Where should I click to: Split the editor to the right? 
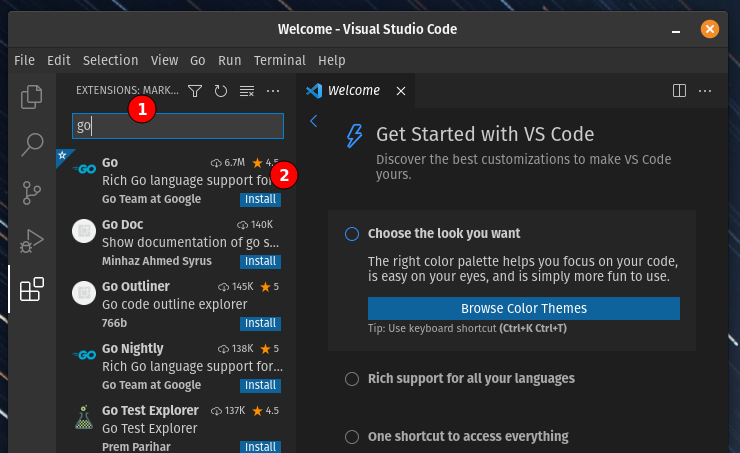(x=679, y=91)
